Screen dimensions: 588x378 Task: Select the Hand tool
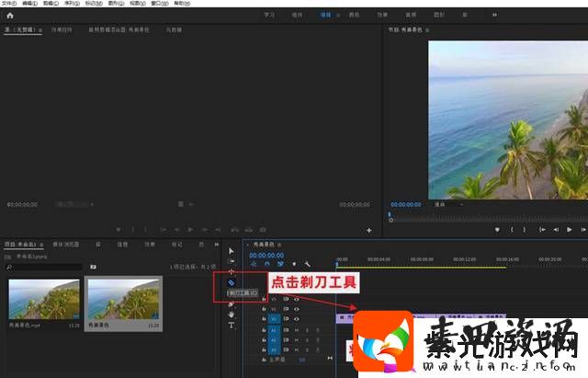232,315
